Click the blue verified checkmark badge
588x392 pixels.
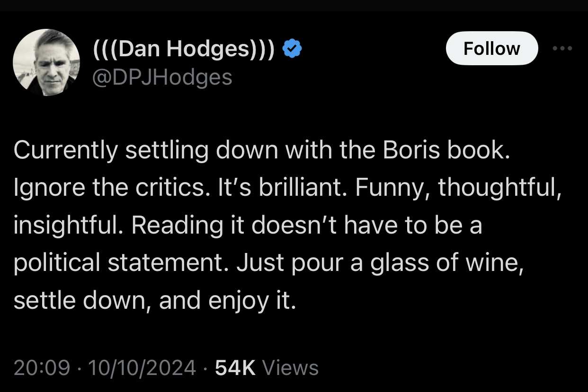click(293, 49)
